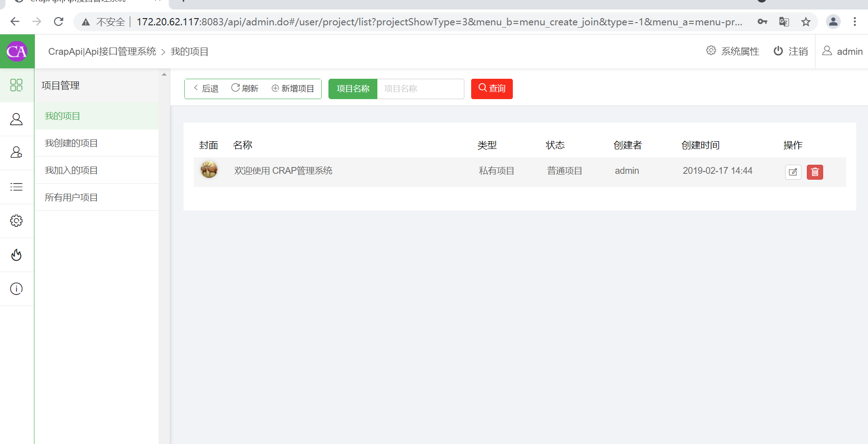Click the user-settings icon in the sidebar
The image size is (868, 444).
[17, 153]
